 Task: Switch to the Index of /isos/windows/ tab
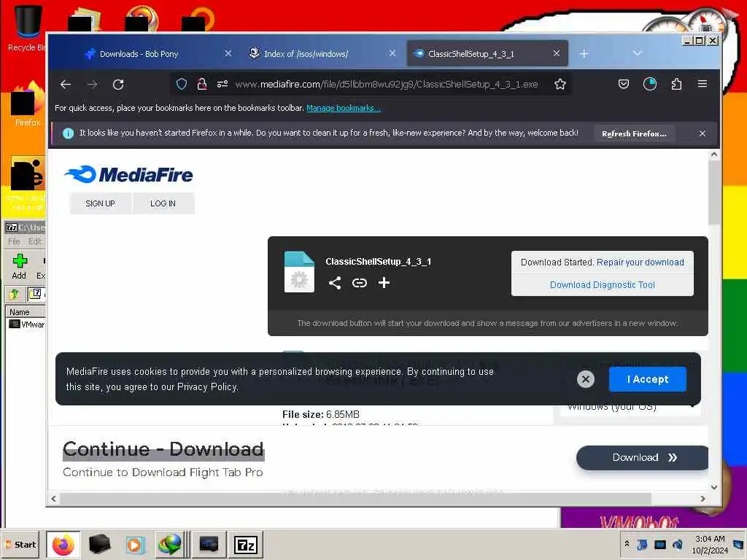point(306,54)
